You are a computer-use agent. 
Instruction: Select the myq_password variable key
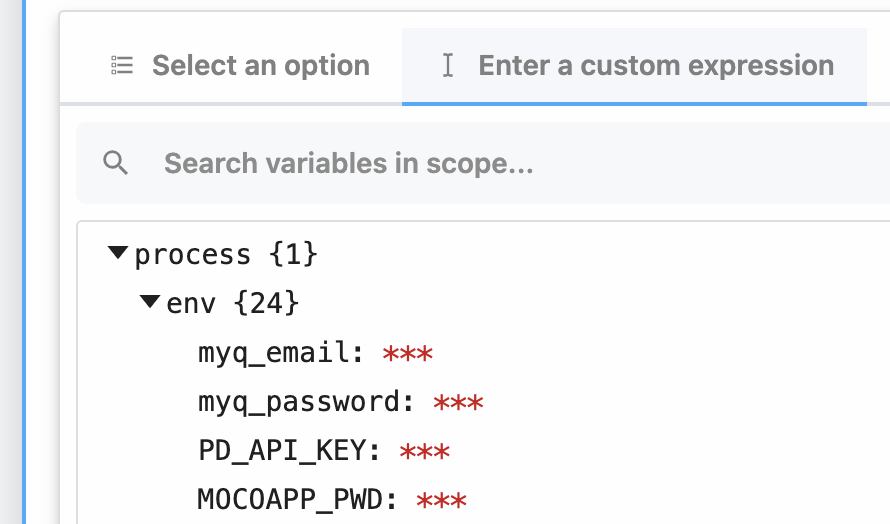coord(305,403)
